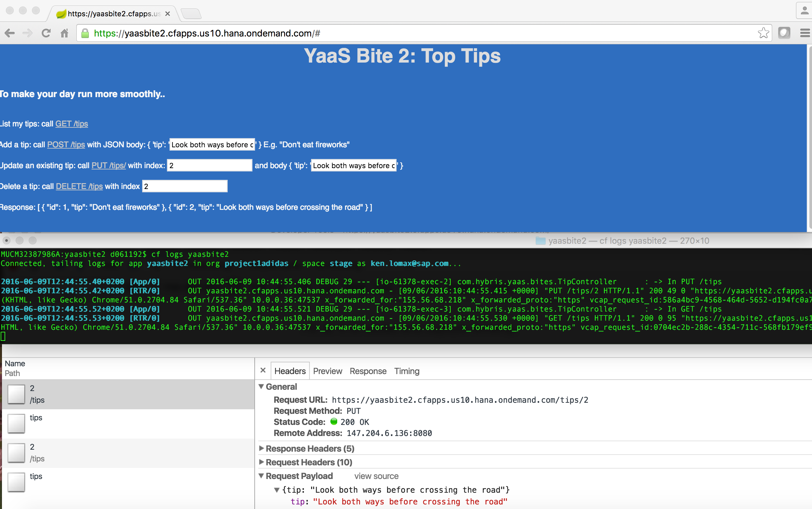Click file icon of second row 'tips' request

click(16, 424)
